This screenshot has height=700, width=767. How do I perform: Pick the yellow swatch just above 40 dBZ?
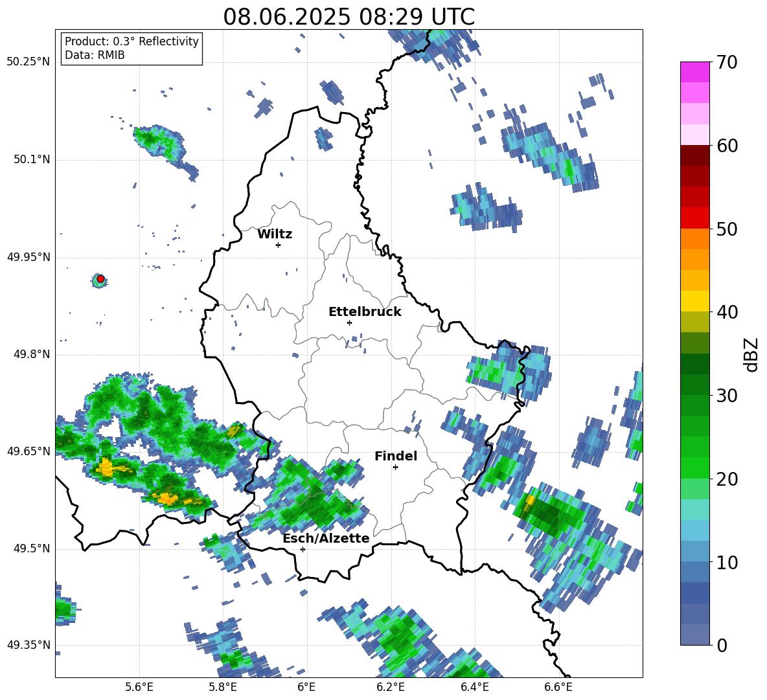pos(695,301)
